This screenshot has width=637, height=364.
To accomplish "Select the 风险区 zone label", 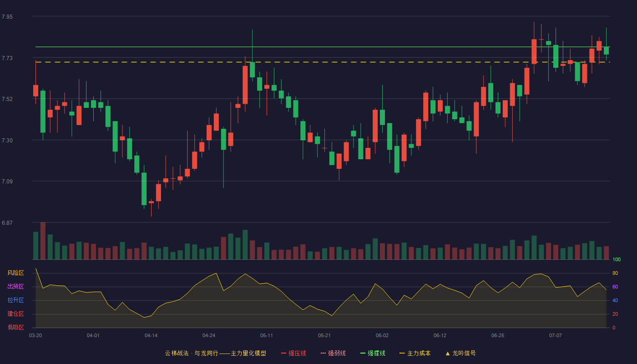I will tap(15, 273).
